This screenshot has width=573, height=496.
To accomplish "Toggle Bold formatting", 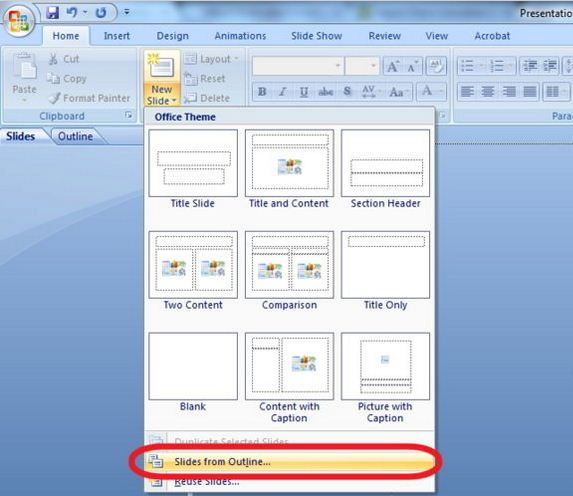I will point(262,91).
